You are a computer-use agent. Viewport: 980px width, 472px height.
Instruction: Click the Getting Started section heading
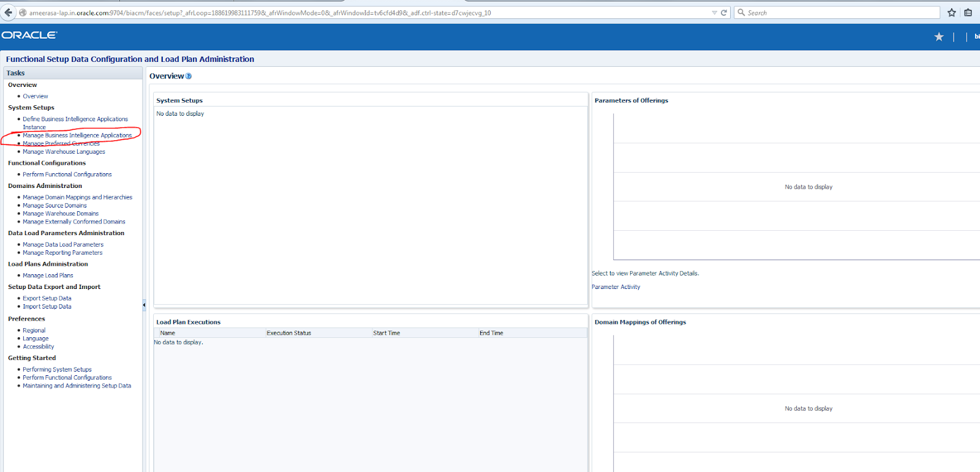pyautogui.click(x=32, y=358)
